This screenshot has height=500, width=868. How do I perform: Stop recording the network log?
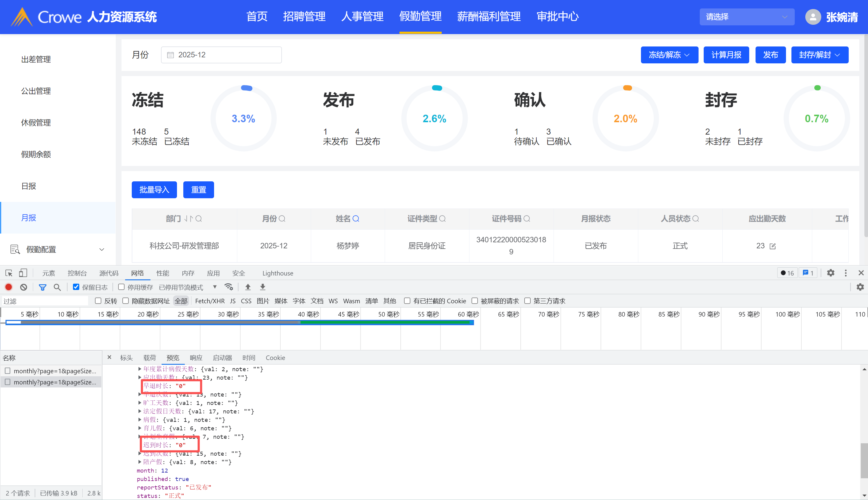click(8, 287)
